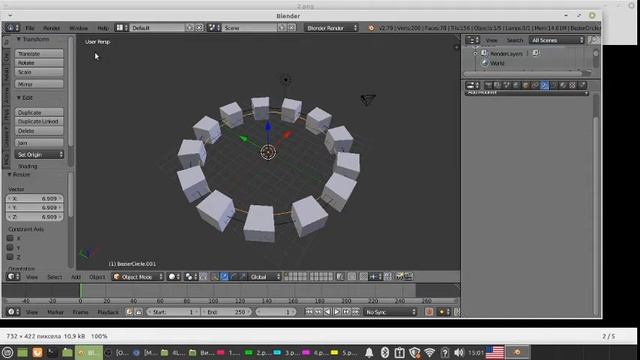Open the Object Mode dropdown
Screen dimensions: 640x360
click(x=138, y=277)
